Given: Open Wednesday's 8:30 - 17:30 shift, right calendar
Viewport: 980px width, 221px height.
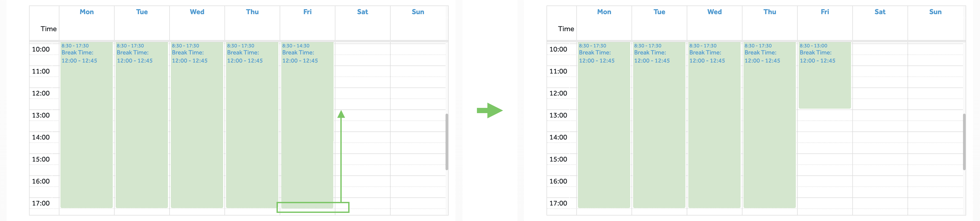Looking at the screenshot, I should 714,126.
